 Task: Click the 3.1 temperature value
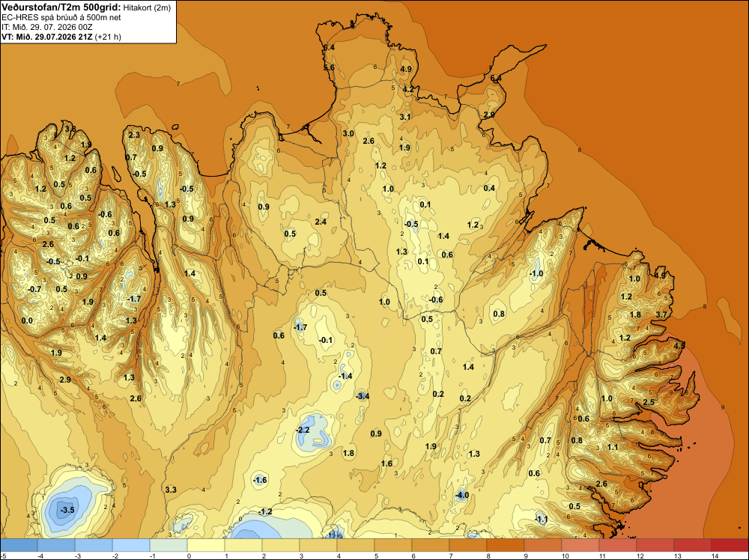pyautogui.click(x=405, y=117)
